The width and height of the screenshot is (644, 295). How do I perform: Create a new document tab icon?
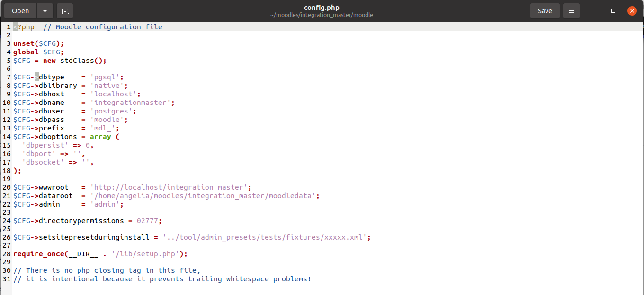pyautogui.click(x=65, y=11)
